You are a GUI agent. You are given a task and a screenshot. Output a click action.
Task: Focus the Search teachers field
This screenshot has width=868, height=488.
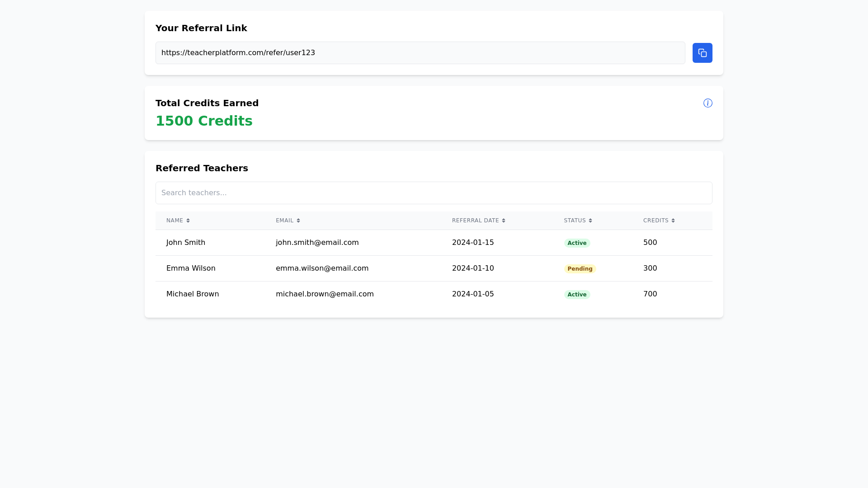coord(434,193)
